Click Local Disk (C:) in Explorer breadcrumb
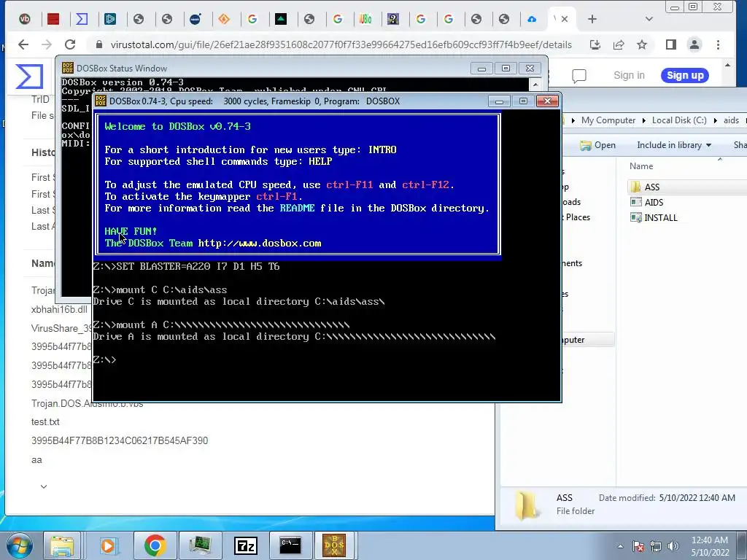Image resolution: width=747 pixels, height=560 pixels. (x=679, y=120)
